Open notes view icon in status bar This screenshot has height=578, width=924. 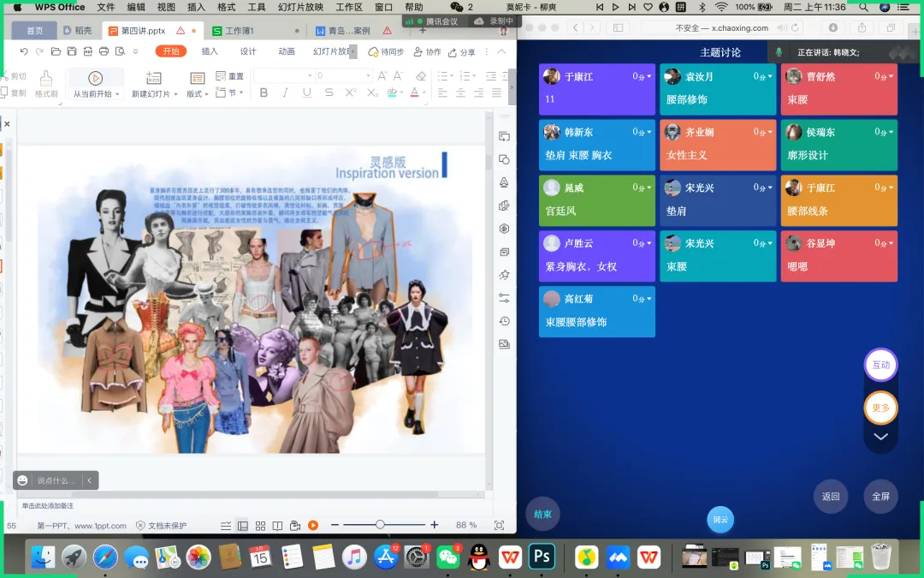(226, 526)
